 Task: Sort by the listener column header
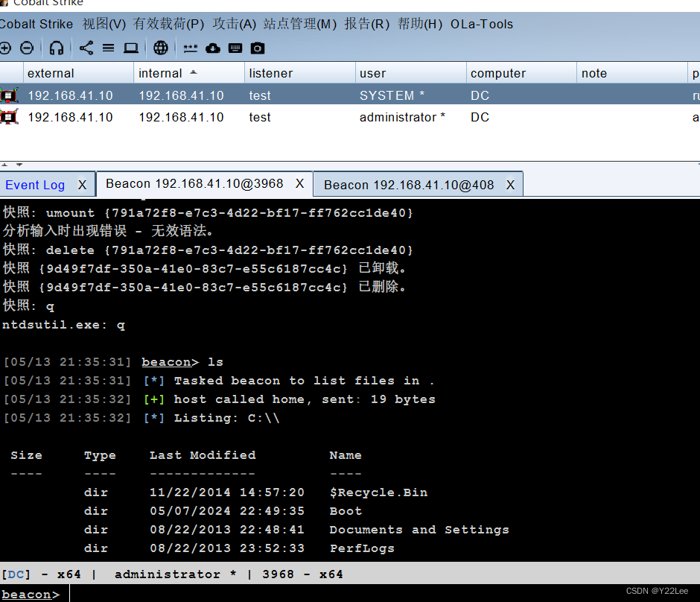tap(299, 73)
